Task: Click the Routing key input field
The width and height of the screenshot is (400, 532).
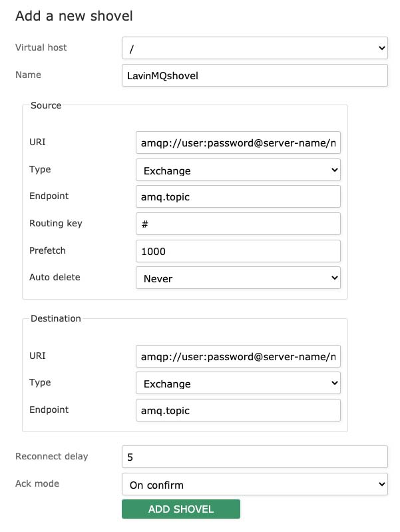Action: pyautogui.click(x=238, y=224)
